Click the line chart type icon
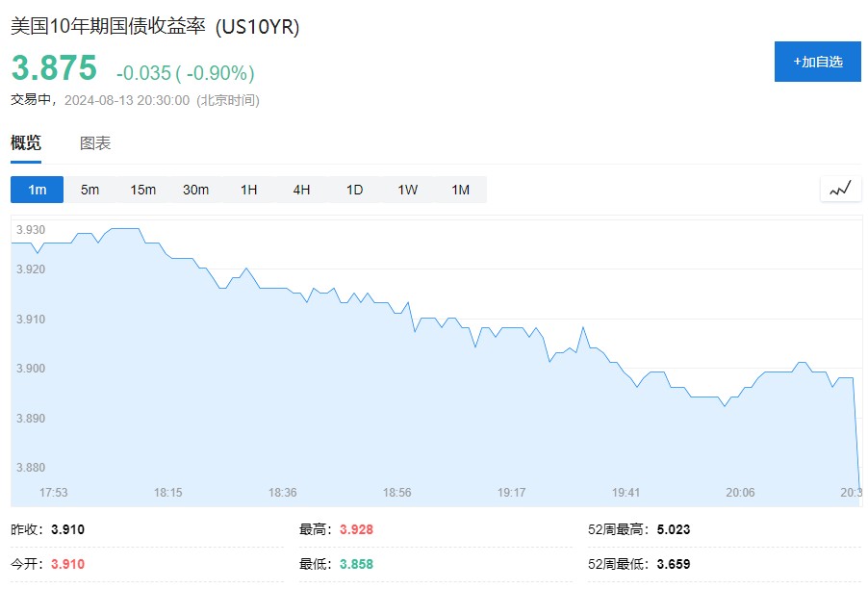The width and height of the screenshot is (868, 589). (x=840, y=189)
